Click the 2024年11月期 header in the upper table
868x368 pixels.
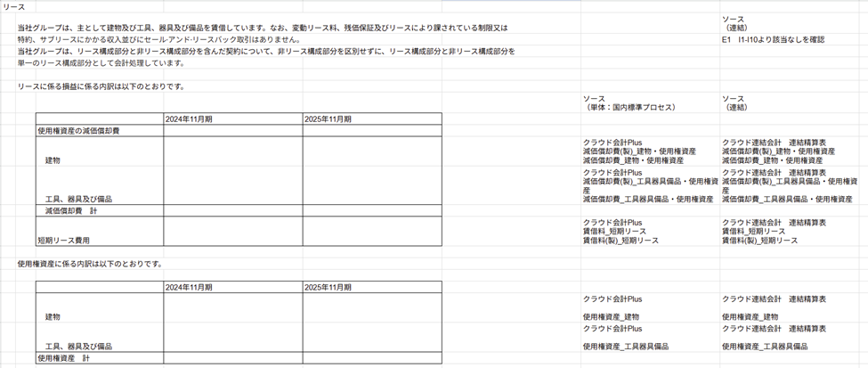coord(189,119)
